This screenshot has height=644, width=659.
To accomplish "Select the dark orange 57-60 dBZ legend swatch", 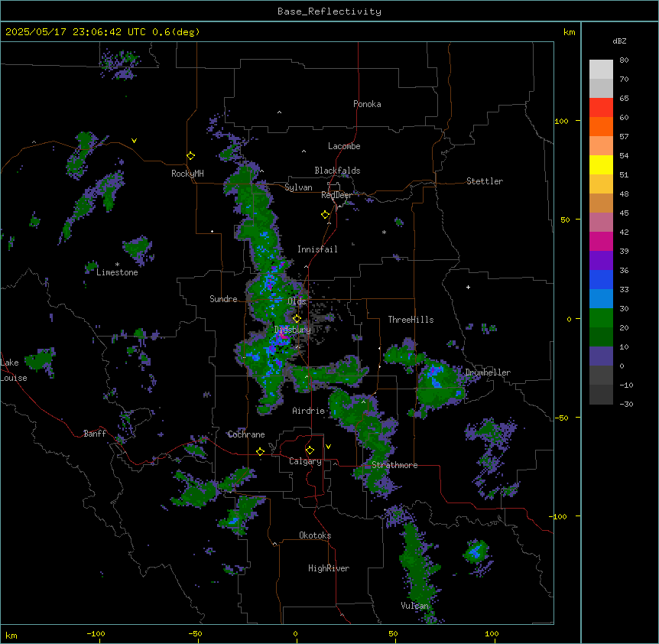I will click(x=601, y=126).
